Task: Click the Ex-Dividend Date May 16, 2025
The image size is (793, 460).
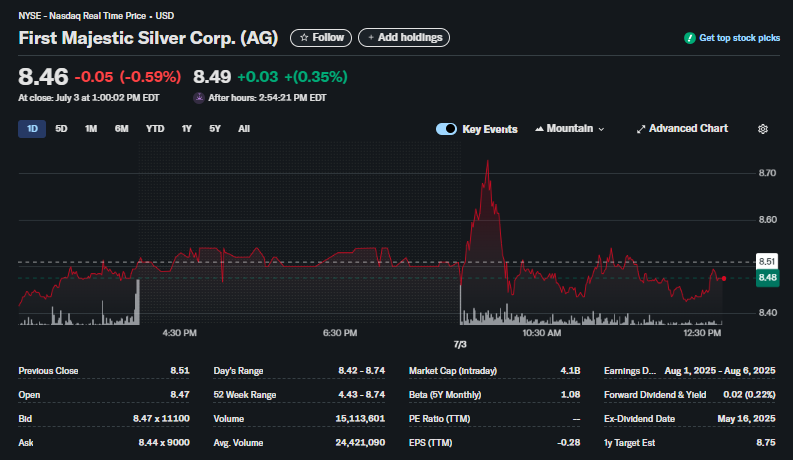Action: point(746,419)
